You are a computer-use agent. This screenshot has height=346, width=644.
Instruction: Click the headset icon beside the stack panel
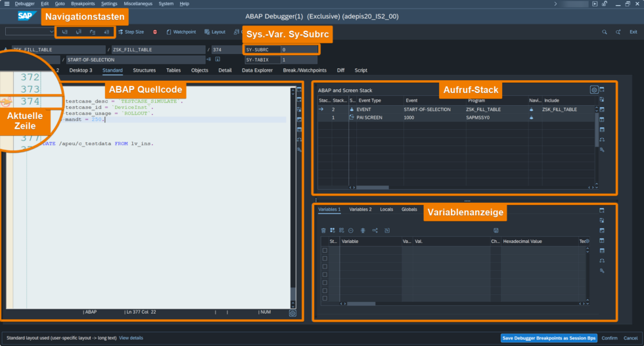click(602, 140)
